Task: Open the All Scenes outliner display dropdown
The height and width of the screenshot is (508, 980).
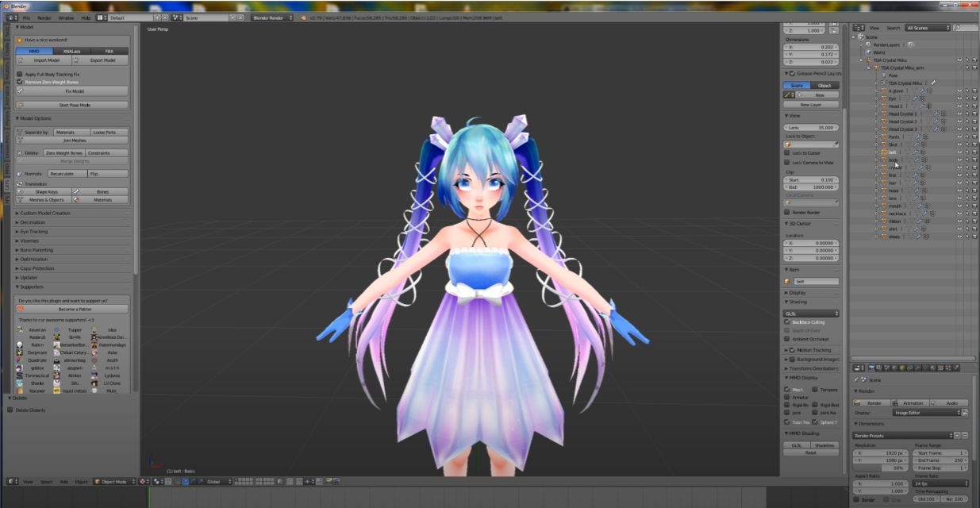Action: (927, 28)
